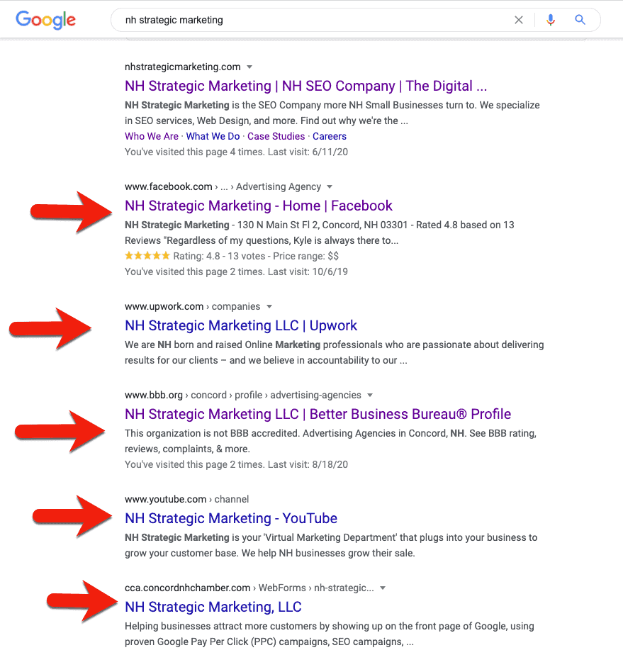This screenshot has height=672, width=623.
Task: Click in the search field with nh strategic marketing
Action: pyautogui.click(x=313, y=20)
